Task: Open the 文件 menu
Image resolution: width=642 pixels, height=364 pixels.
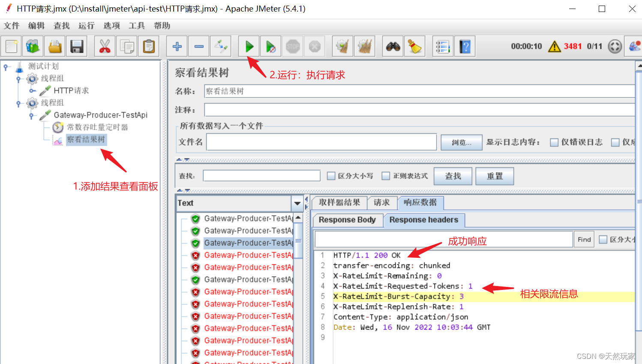Action: tap(12, 26)
